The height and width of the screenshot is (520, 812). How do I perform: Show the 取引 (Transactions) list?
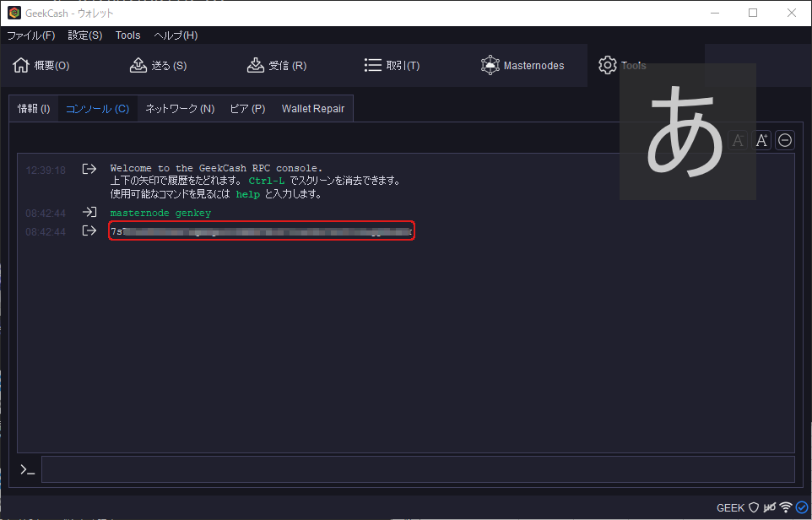click(x=392, y=66)
